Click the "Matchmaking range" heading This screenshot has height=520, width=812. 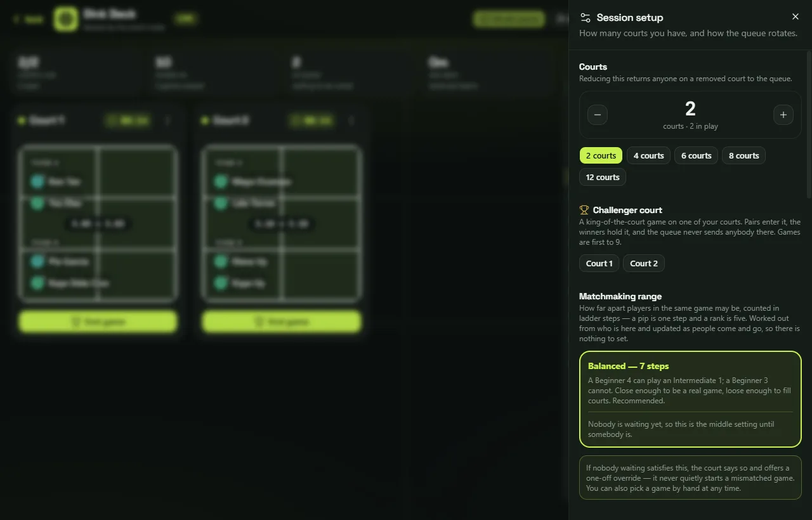point(620,296)
